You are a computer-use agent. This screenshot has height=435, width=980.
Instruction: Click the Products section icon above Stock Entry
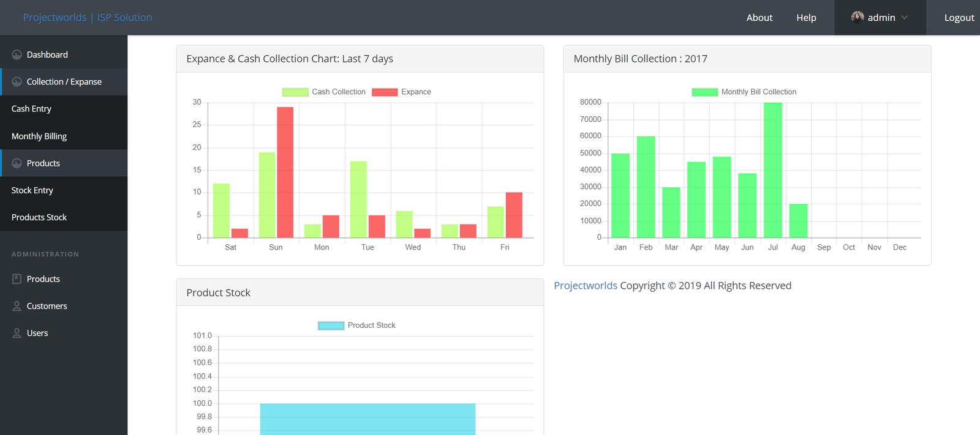pos(17,163)
